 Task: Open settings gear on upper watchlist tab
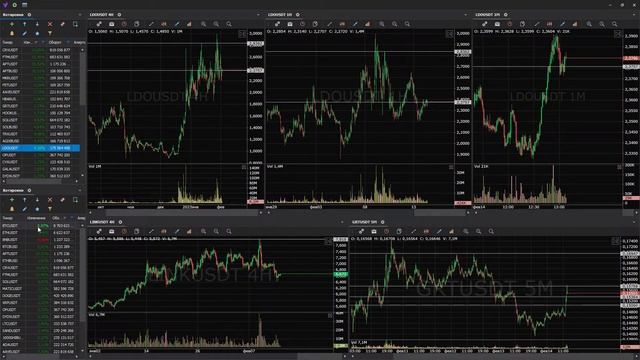[29, 15]
